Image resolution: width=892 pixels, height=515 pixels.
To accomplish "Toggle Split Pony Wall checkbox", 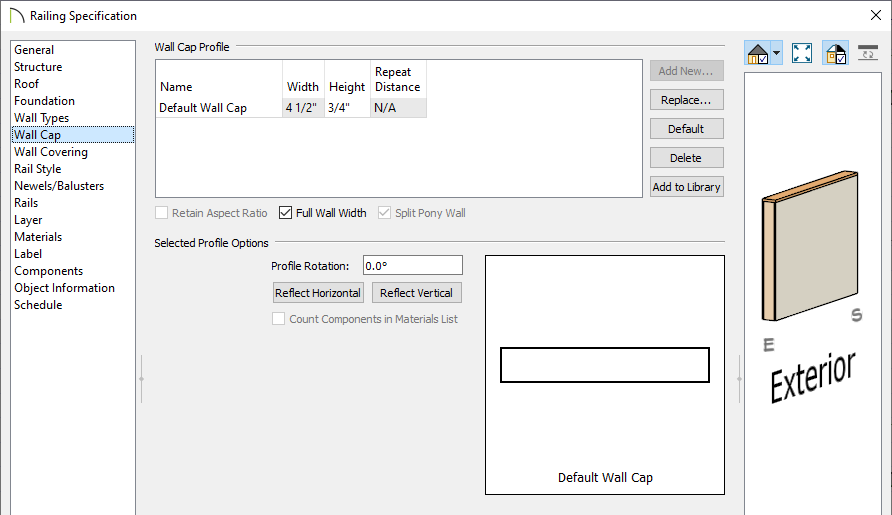I will [x=385, y=213].
